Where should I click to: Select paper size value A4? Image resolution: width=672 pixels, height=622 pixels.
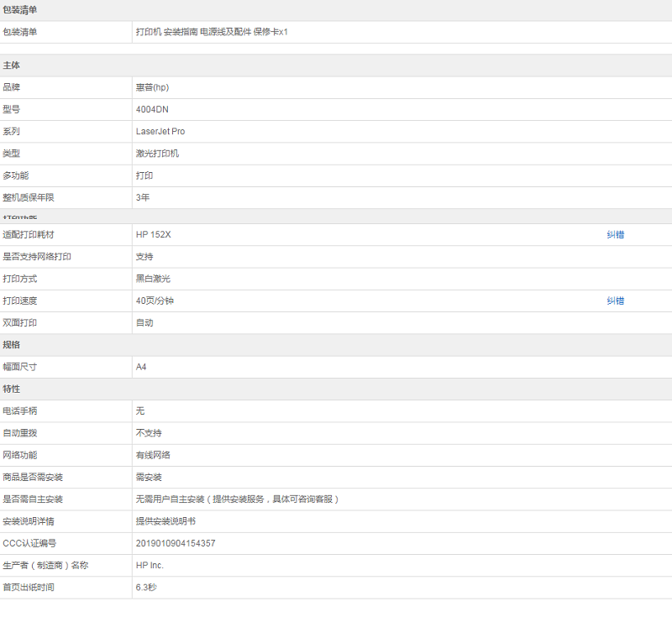click(x=141, y=367)
